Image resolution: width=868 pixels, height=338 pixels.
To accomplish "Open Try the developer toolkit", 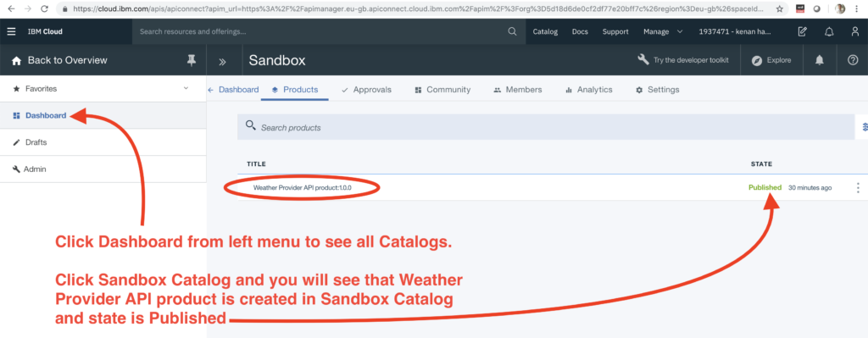I will pyautogui.click(x=691, y=60).
